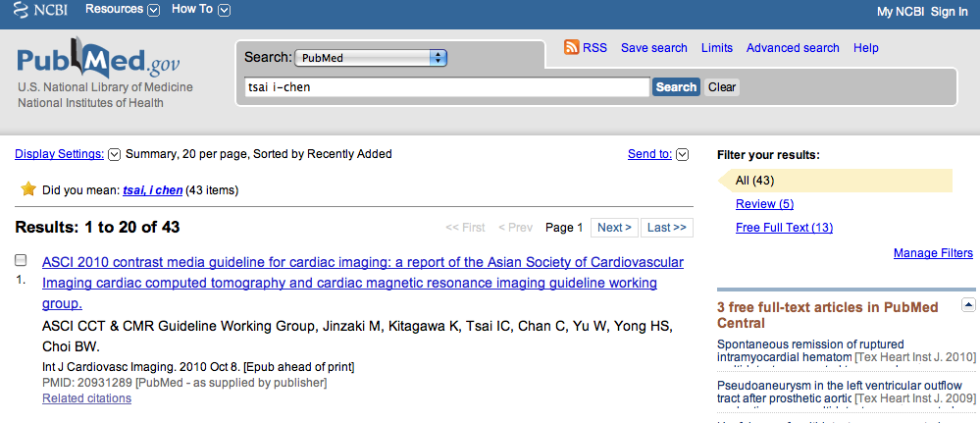
Task: Click the search query input field
Action: [447, 87]
